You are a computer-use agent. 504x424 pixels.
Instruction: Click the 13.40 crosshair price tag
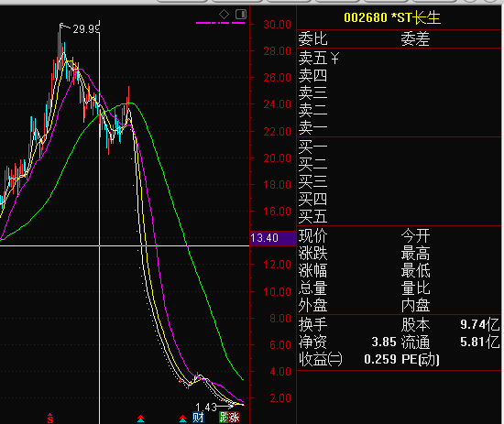click(x=272, y=238)
